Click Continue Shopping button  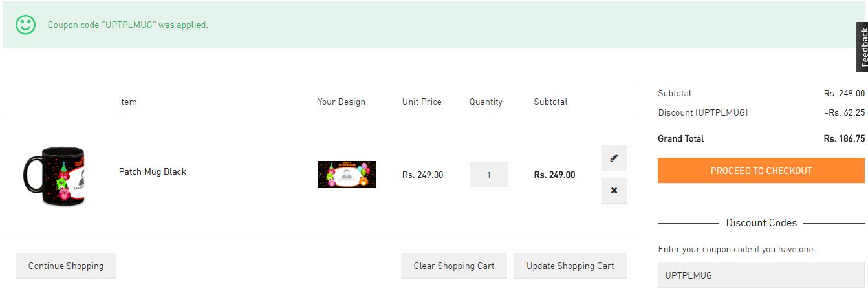(66, 266)
